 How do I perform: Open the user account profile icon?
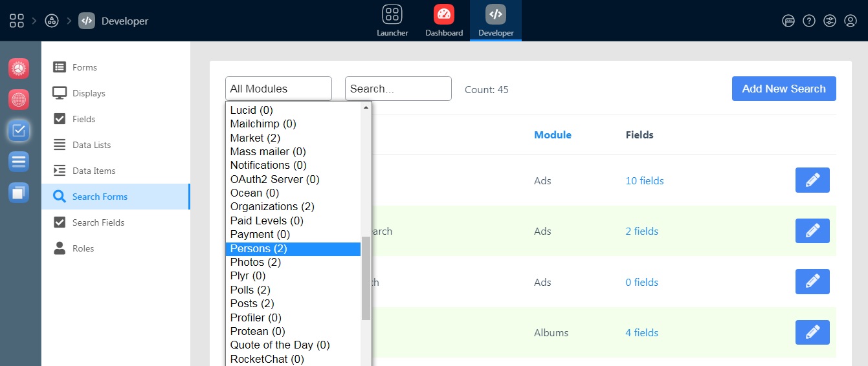click(x=851, y=21)
